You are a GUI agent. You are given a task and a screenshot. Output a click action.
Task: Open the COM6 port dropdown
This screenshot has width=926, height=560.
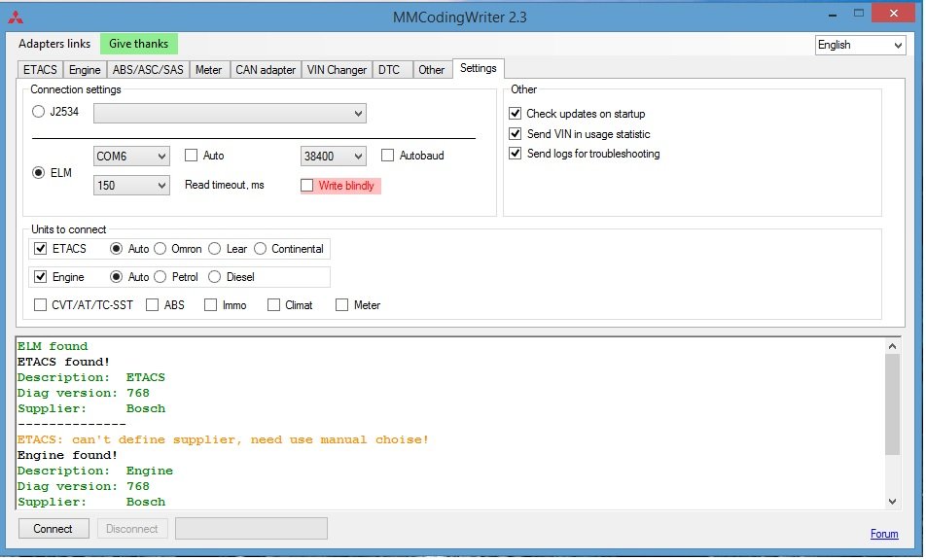(x=131, y=157)
